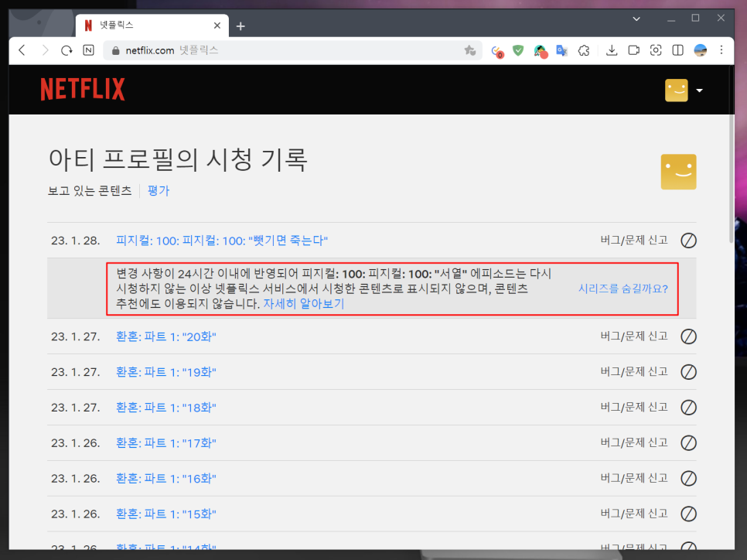747x560 pixels.
Task: Bookmark page with star icon
Action: (x=469, y=50)
